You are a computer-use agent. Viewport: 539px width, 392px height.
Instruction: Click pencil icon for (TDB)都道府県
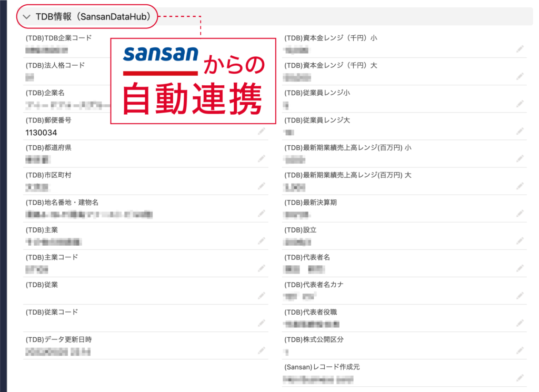tap(262, 158)
